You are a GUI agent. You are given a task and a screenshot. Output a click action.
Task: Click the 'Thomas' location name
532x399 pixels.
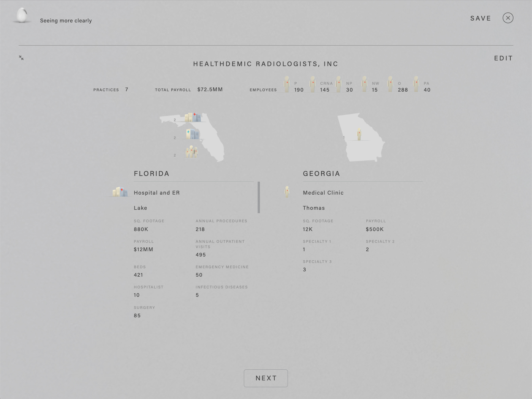point(314,208)
